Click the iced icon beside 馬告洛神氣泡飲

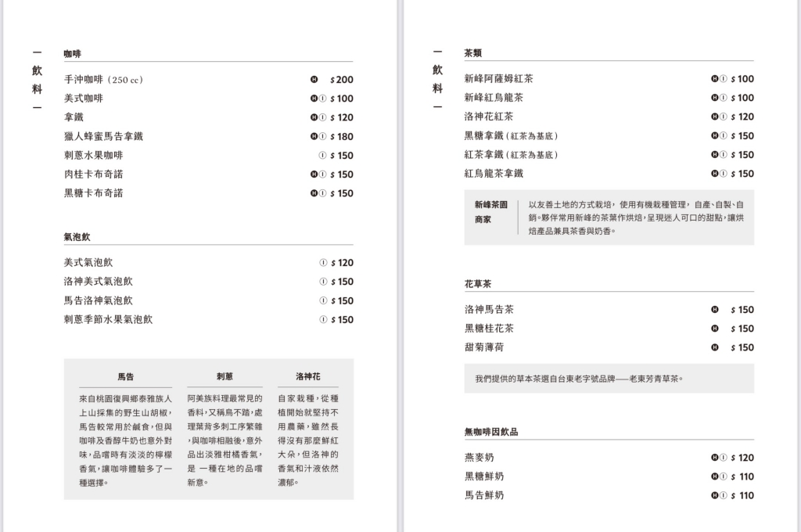[323, 300]
